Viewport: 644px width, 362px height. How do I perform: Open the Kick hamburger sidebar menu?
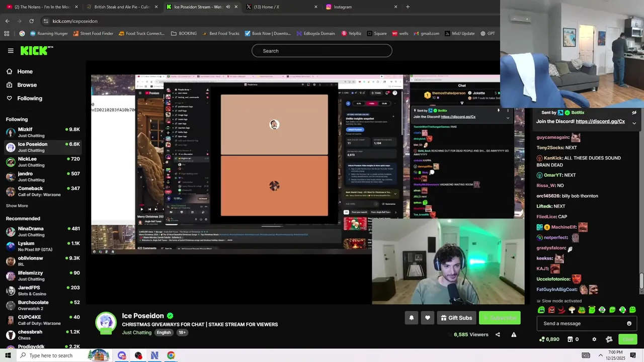pos(11,51)
